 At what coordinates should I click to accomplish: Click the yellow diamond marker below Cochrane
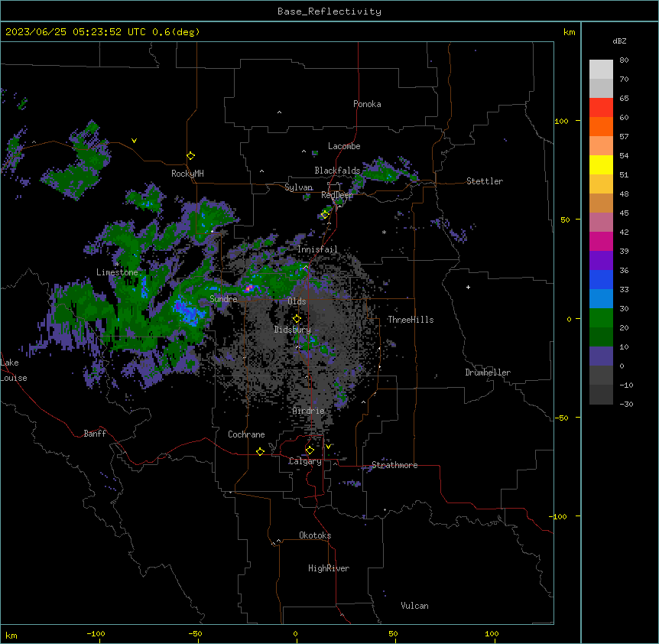point(260,451)
